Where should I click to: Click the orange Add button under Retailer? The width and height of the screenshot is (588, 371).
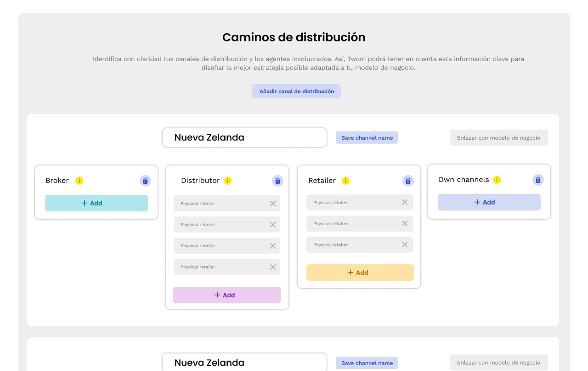coord(360,273)
